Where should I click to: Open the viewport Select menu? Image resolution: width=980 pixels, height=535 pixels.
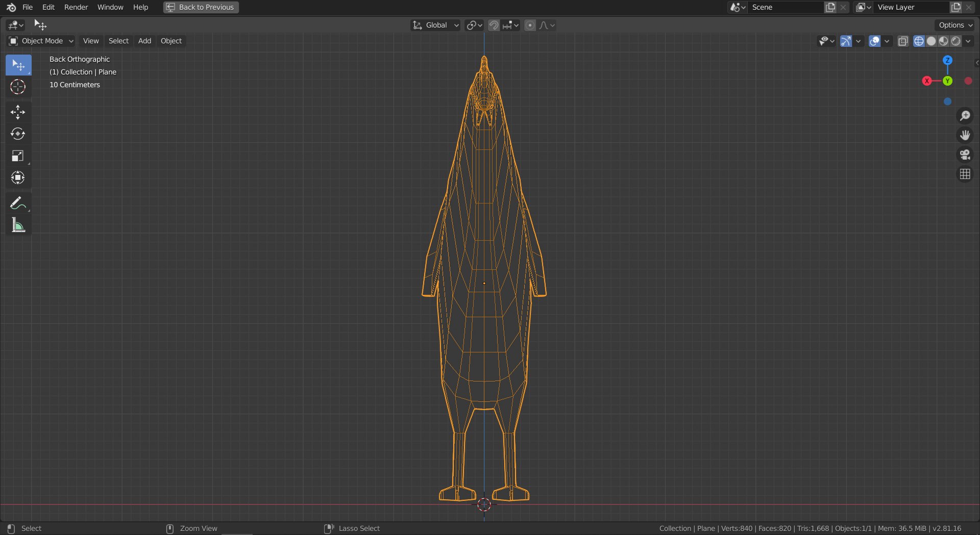(118, 41)
